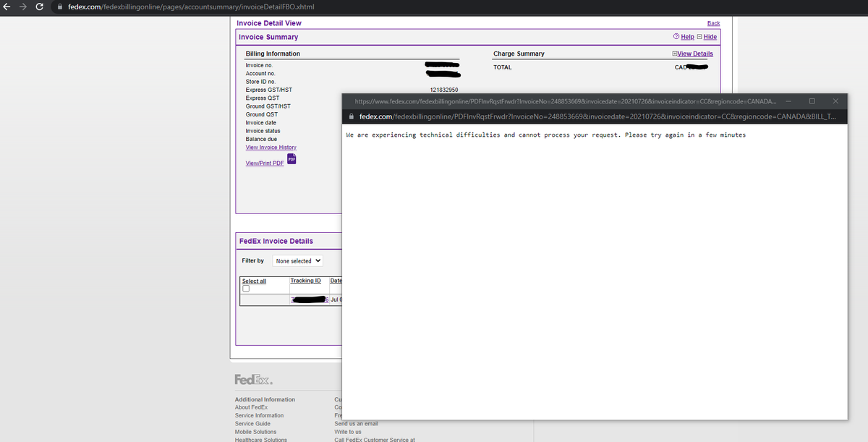Click the FedEx Invoice Details heading
Image resolution: width=868 pixels, height=442 pixels.
276,241
